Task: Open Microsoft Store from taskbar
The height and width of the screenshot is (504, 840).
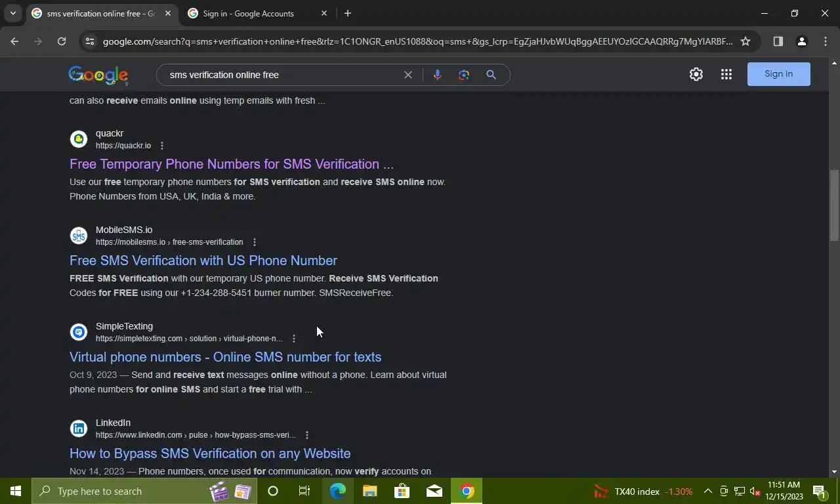Action: coord(402,491)
